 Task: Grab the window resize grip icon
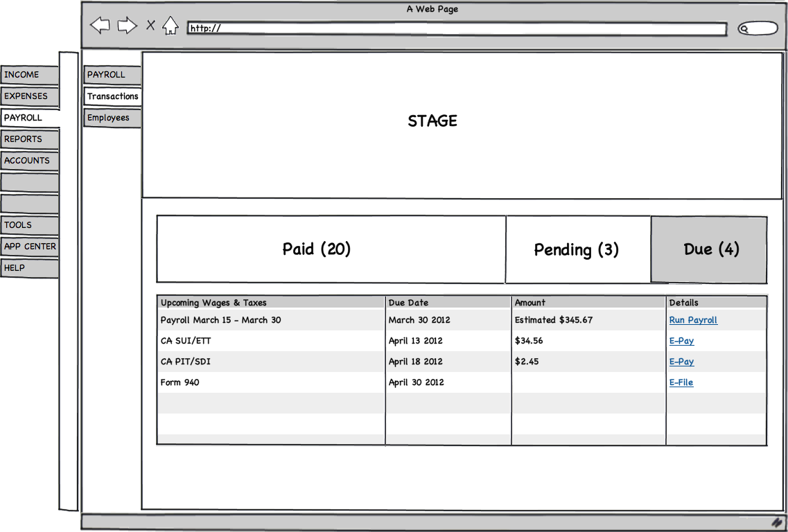[777, 522]
